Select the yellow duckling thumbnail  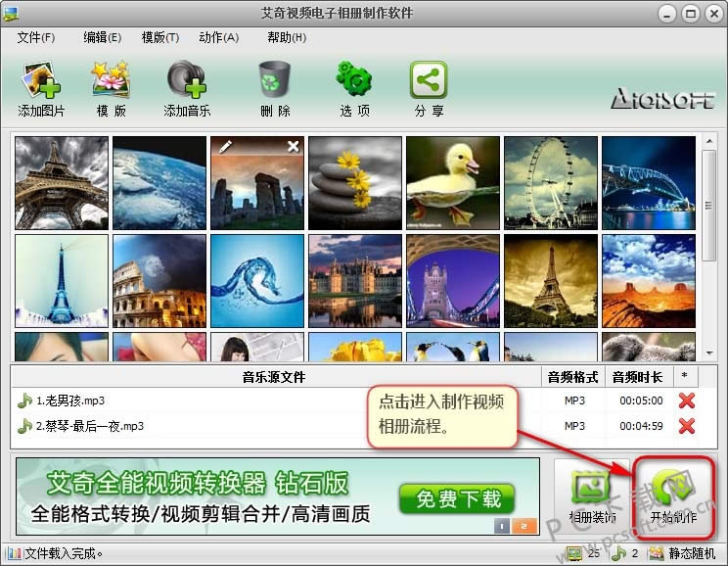click(452, 182)
